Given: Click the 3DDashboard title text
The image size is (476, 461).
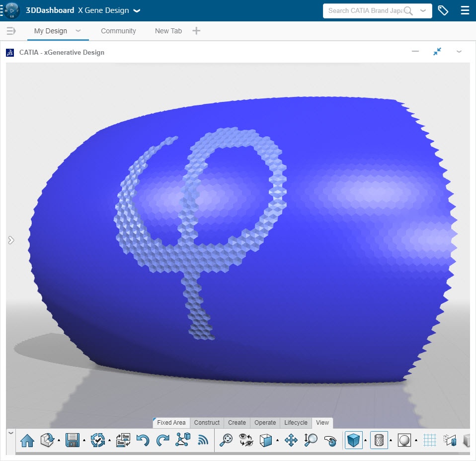Looking at the screenshot, I should pos(50,10).
